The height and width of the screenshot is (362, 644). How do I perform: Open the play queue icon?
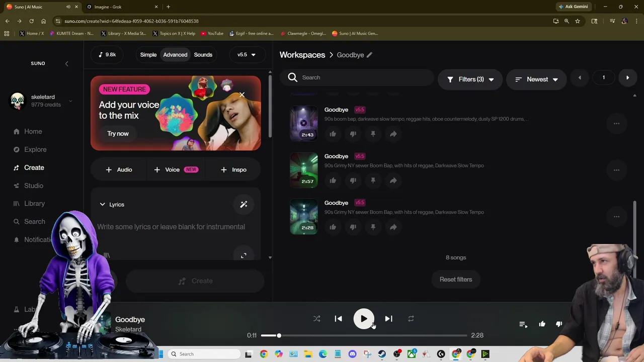[523, 324]
